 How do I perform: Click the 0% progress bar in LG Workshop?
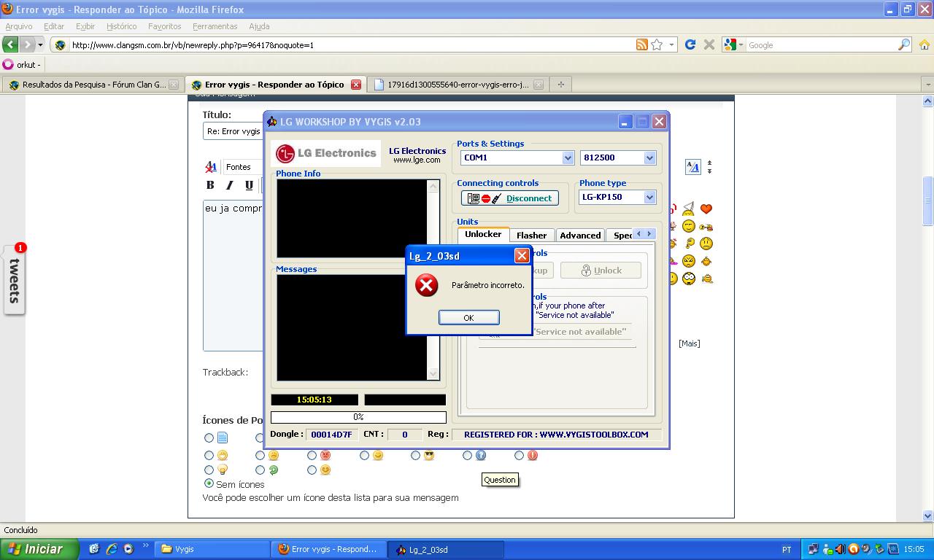click(358, 417)
